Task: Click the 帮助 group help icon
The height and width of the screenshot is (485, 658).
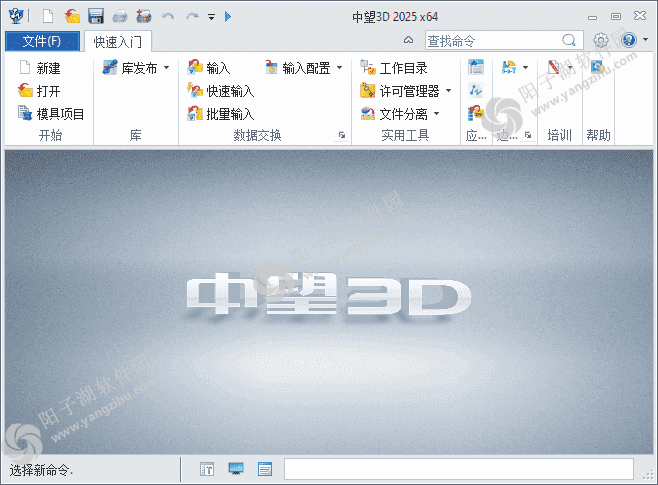Action: [x=597, y=67]
